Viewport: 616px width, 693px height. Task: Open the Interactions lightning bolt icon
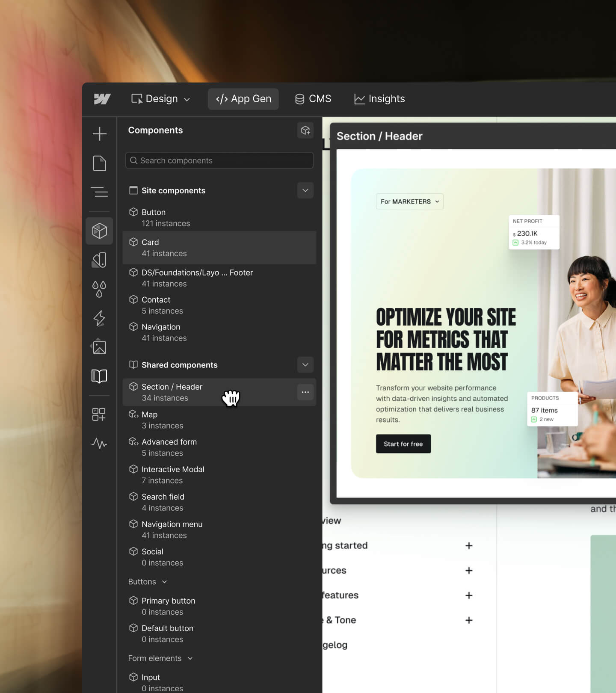coord(99,318)
